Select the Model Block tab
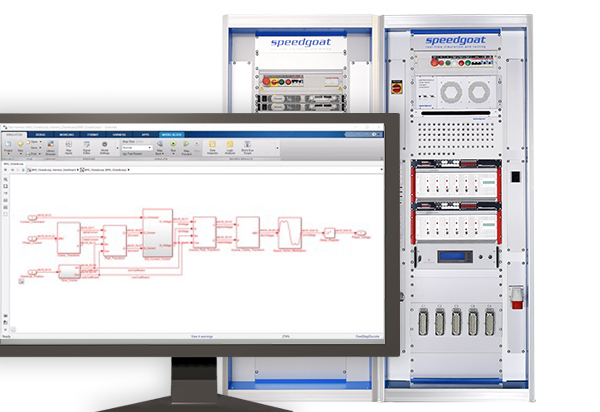The image size is (600, 412). click(x=170, y=134)
